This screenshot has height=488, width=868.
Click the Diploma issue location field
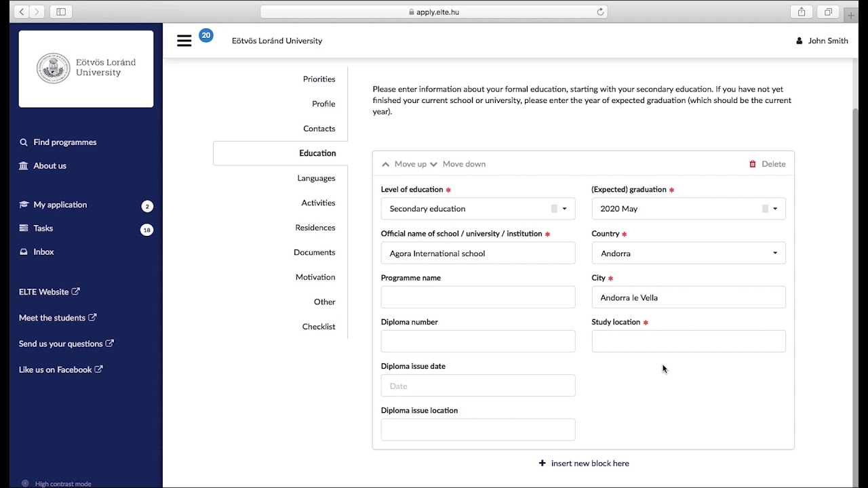pyautogui.click(x=478, y=430)
